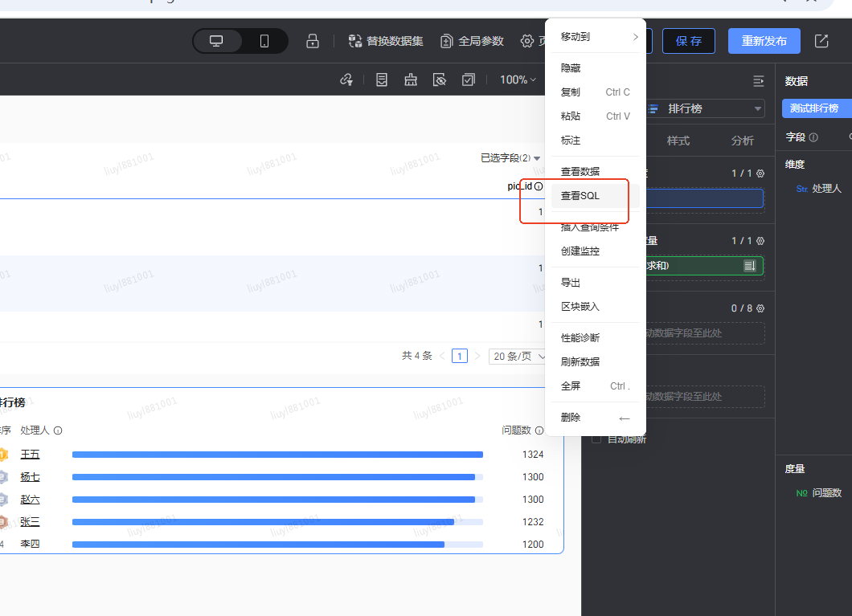Click the lock icon in top toolbar
Image resolution: width=852 pixels, height=616 pixels.
313,41
